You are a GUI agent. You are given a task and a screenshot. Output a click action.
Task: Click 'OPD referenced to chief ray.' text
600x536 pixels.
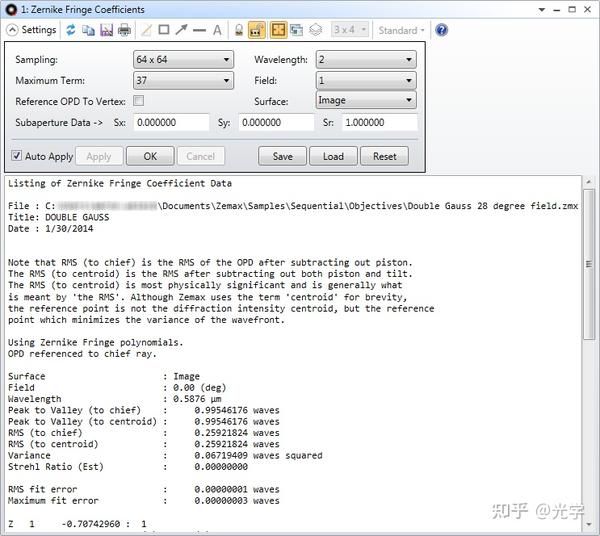point(82,354)
